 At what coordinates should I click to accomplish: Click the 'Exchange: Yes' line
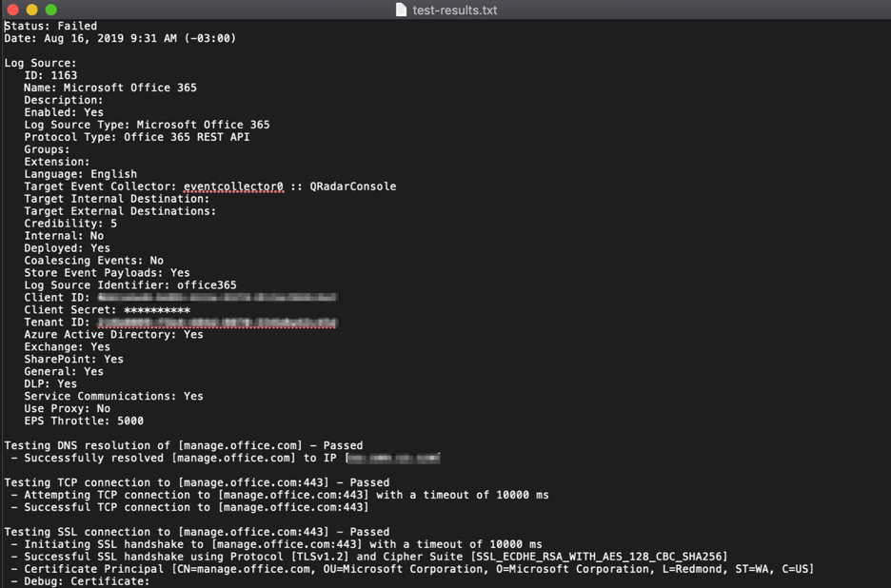click(67, 347)
